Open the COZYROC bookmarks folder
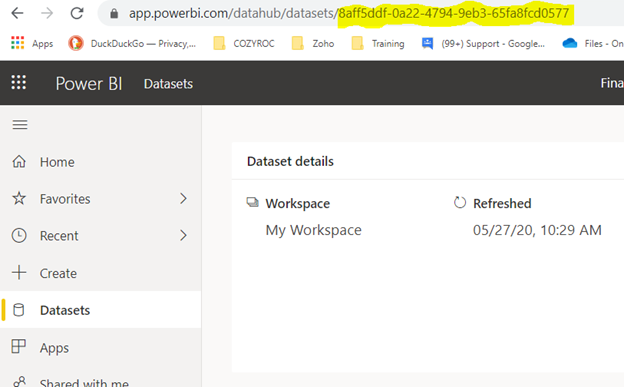Screen dimensions: 624x387 [244, 43]
